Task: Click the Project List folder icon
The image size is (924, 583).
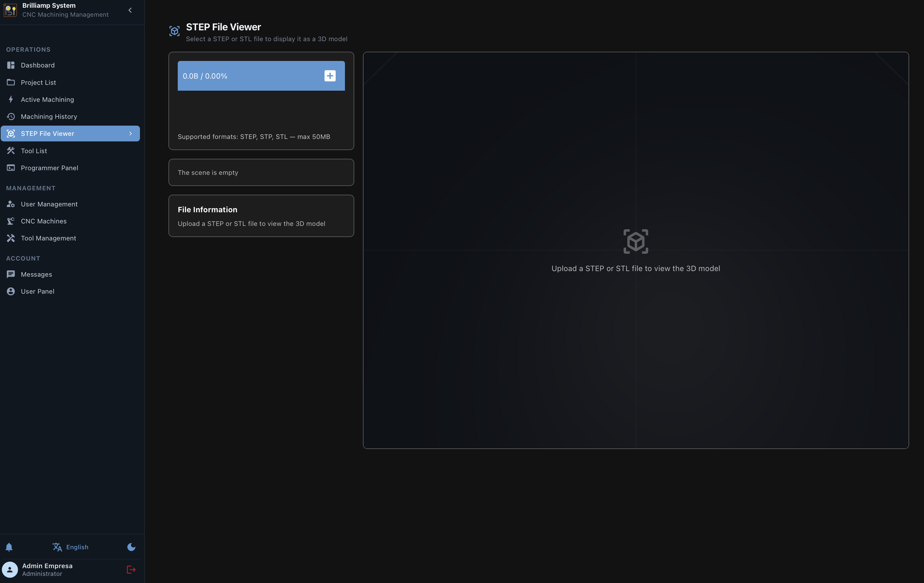Action: pyautogui.click(x=11, y=82)
